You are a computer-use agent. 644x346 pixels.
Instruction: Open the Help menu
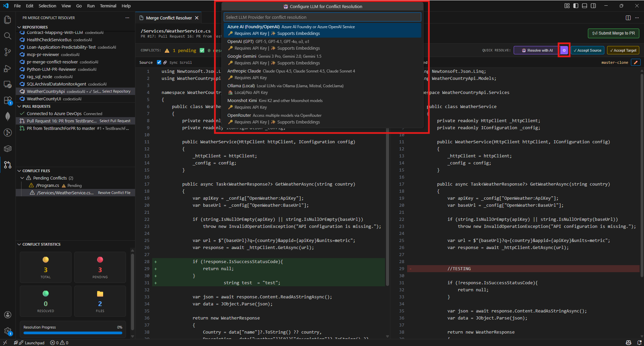(126, 6)
